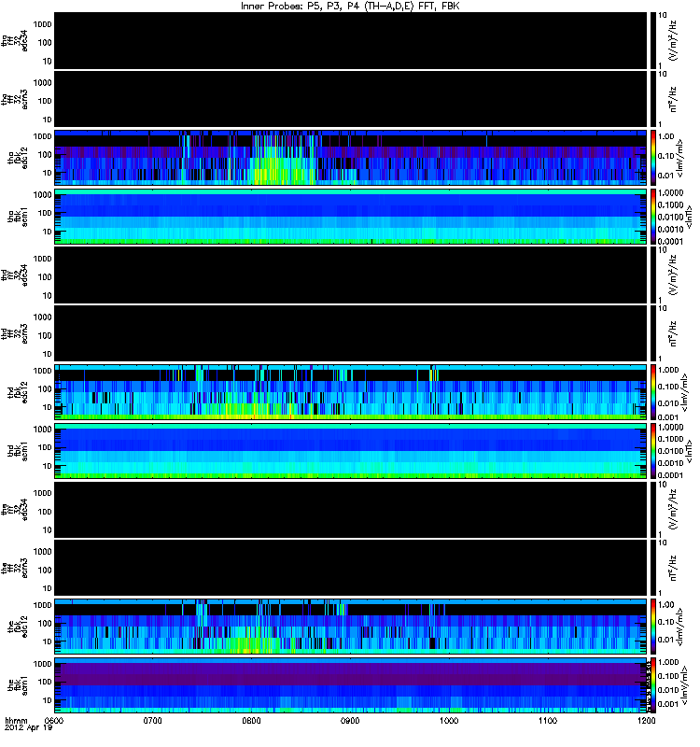Screen dimensions: 700x747
Task: Click the the fbk edc12 spectrogram panel
Action: point(351,627)
